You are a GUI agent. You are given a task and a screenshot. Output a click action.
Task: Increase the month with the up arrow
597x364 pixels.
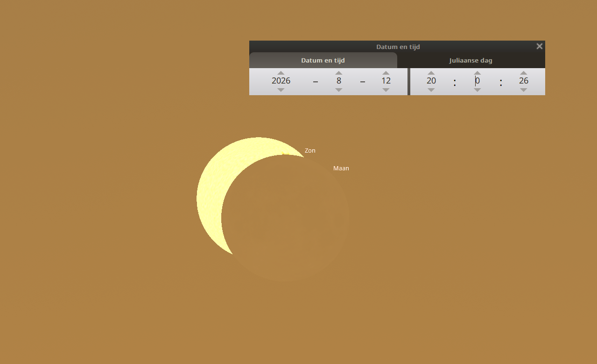[339, 73]
